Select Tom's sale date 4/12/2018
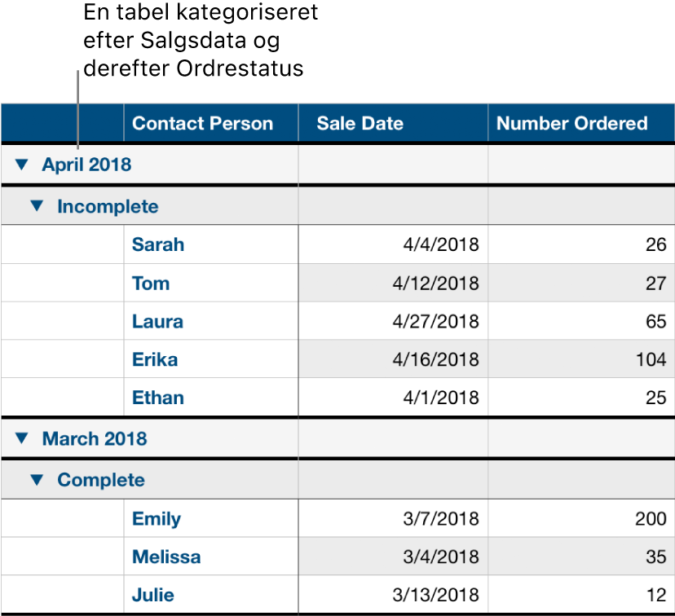The height and width of the screenshot is (616, 675). pos(435,284)
